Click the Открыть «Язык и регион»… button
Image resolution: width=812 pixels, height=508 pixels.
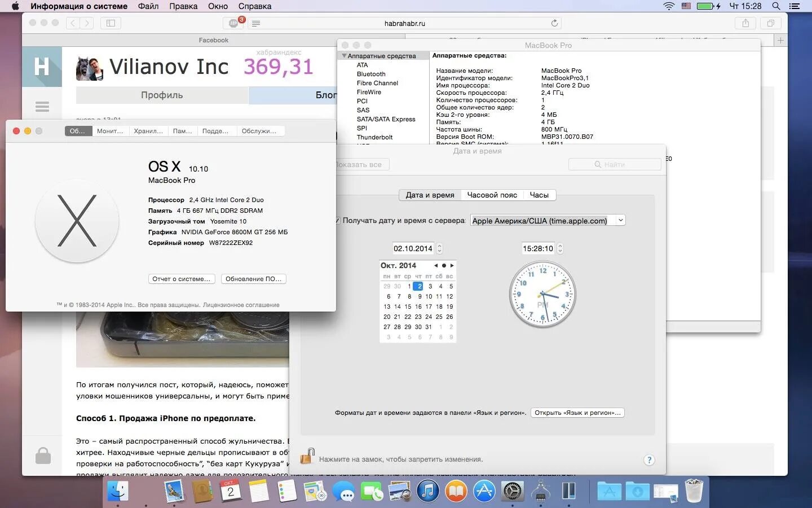(577, 413)
